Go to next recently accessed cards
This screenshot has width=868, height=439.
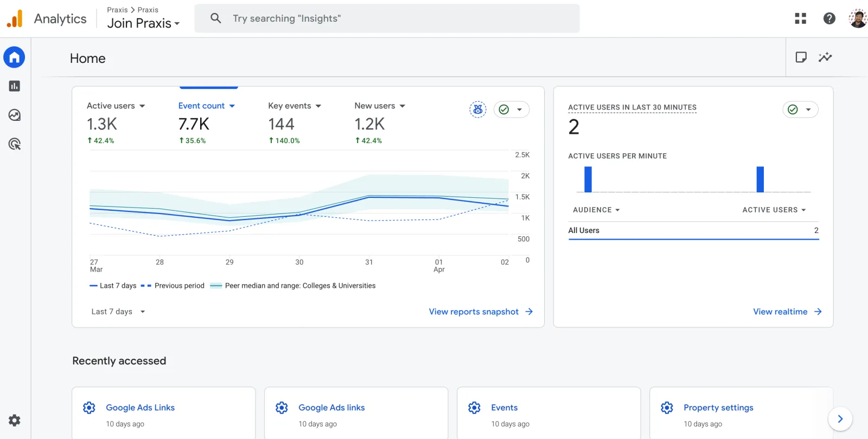pos(840,419)
